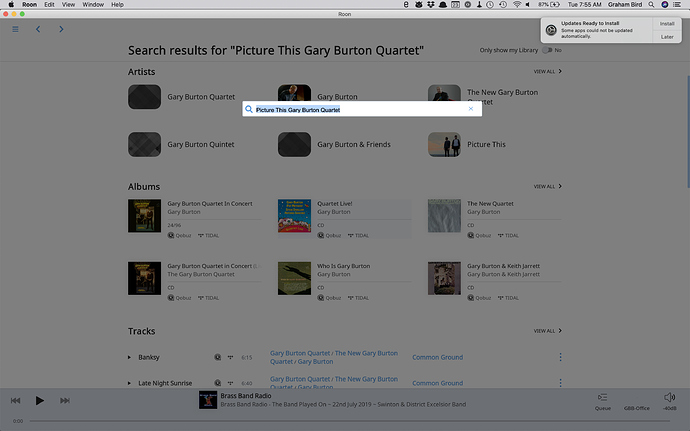Go back with the left arrow
The image size is (690, 431).
pos(38,29)
